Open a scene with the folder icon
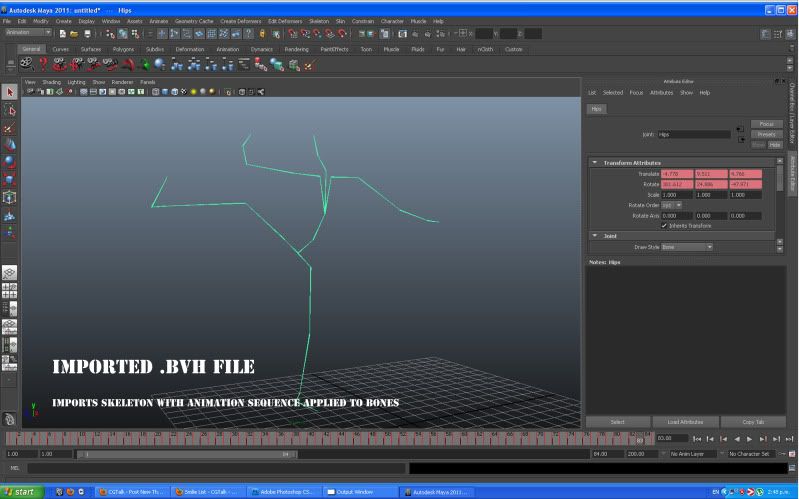799x499 pixels. 74,33
